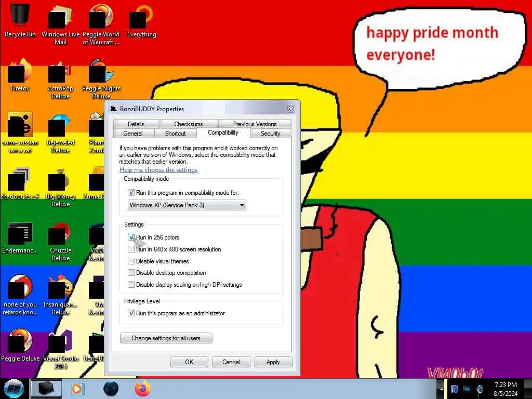The height and width of the screenshot is (399, 532).
Task: Open 'that but its c#' desktop icon
Action: [20, 183]
